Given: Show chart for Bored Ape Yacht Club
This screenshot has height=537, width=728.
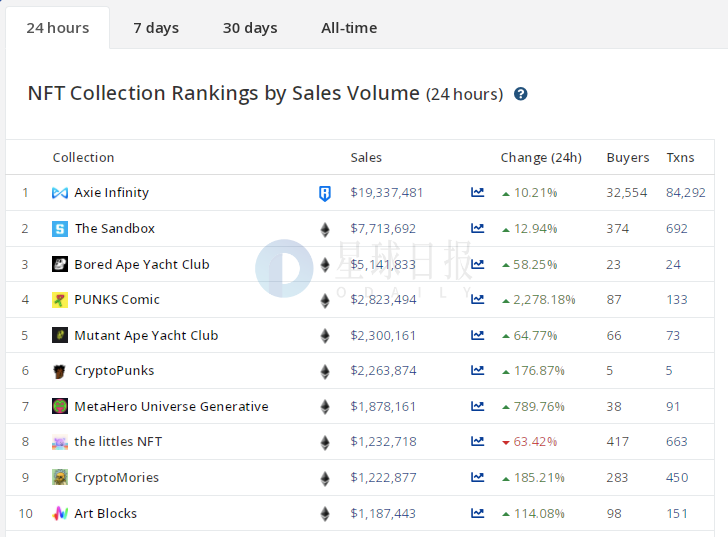Looking at the screenshot, I should click(x=477, y=264).
